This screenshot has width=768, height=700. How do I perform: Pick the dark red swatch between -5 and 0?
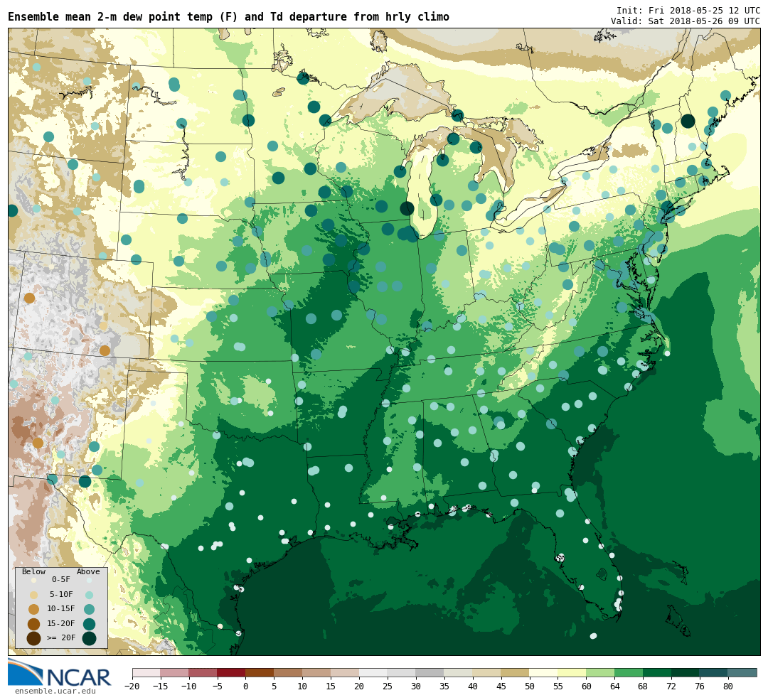[232, 672]
